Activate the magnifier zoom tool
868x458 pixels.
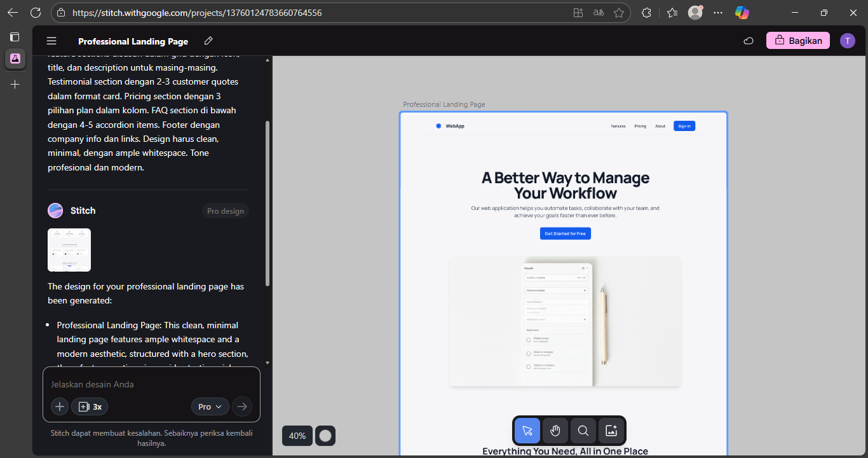pyautogui.click(x=583, y=431)
